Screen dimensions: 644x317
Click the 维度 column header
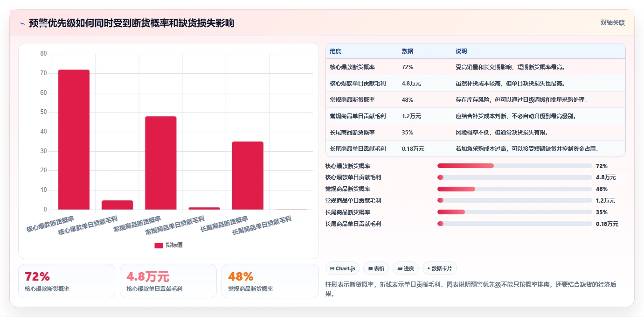pyautogui.click(x=335, y=51)
